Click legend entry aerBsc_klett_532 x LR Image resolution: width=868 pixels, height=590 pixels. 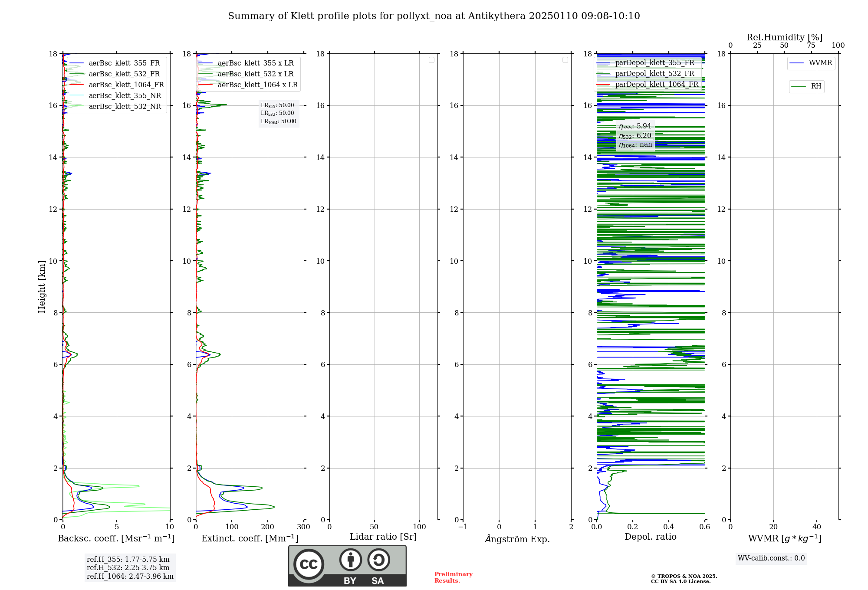(248, 74)
